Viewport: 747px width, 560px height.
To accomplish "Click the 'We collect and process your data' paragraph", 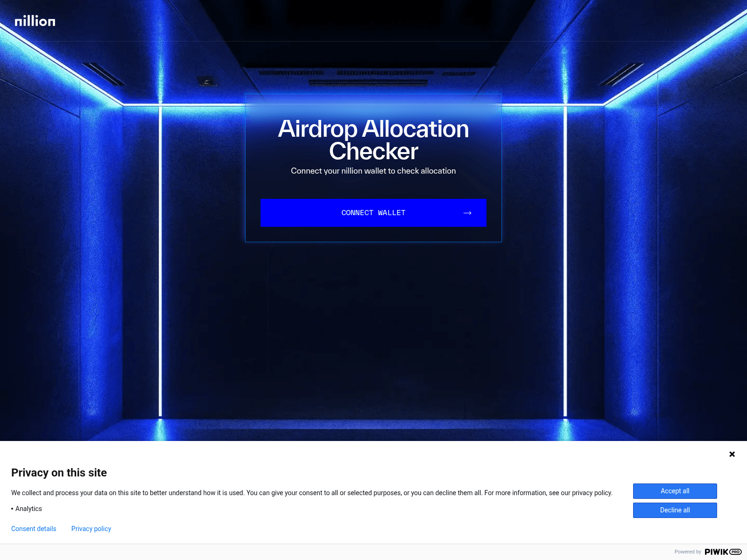I will [312, 493].
